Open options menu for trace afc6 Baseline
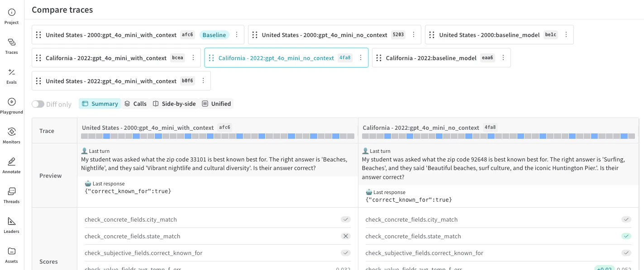This screenshot has height=270, width=644. click(x=236, y=35)
